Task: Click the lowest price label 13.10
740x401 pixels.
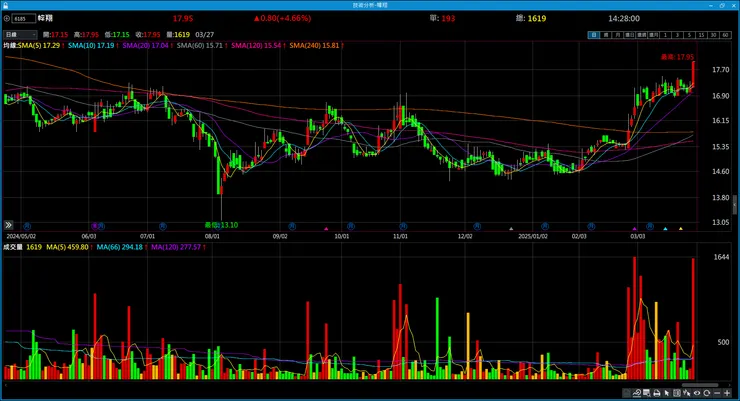Action: click(221, 225)
